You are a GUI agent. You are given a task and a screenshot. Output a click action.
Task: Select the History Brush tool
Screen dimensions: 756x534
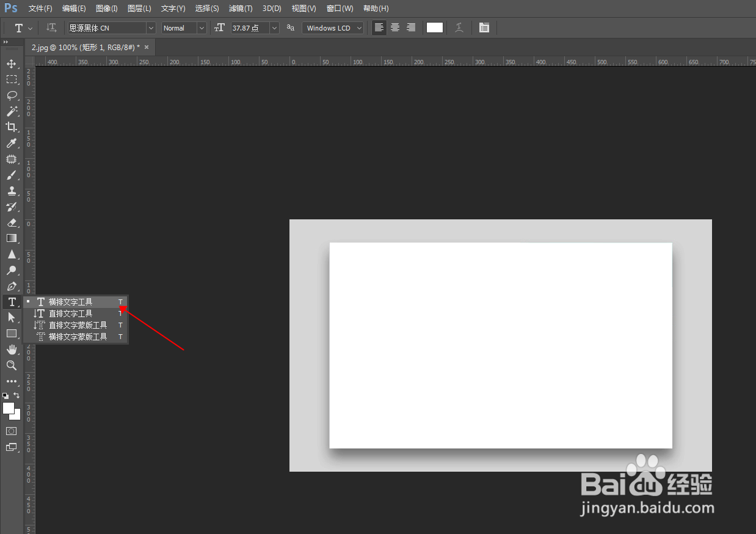[12, 207]
